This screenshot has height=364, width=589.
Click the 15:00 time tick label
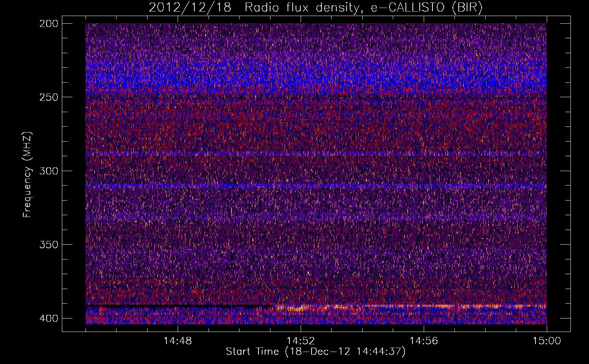547,341
